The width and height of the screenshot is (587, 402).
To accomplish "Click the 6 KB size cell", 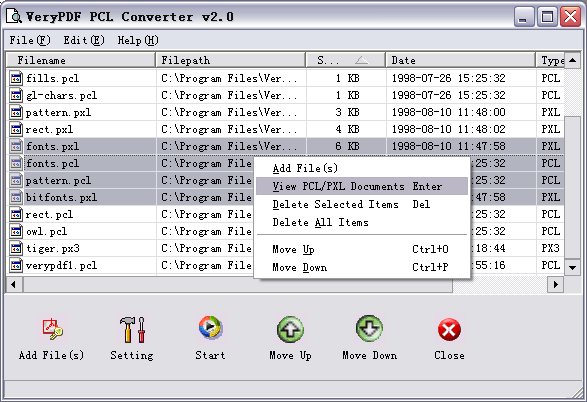I will click(x=347, y=146).
